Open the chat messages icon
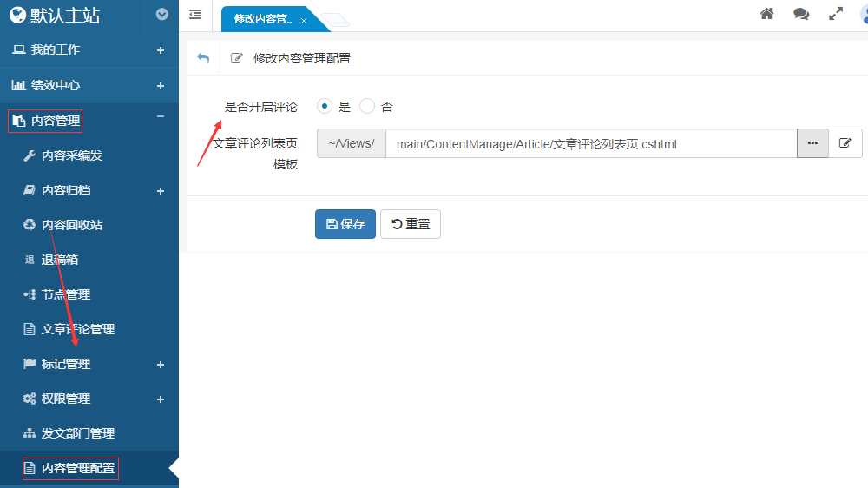 800,14
